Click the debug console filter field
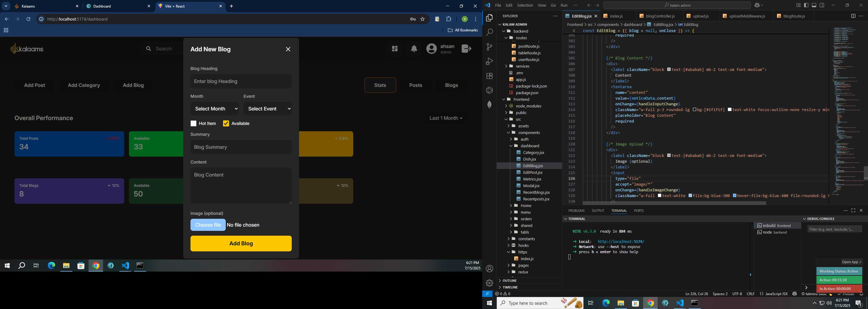Image resolution: width=868 pixels, height=309 pixels. (x=834, y=229)
